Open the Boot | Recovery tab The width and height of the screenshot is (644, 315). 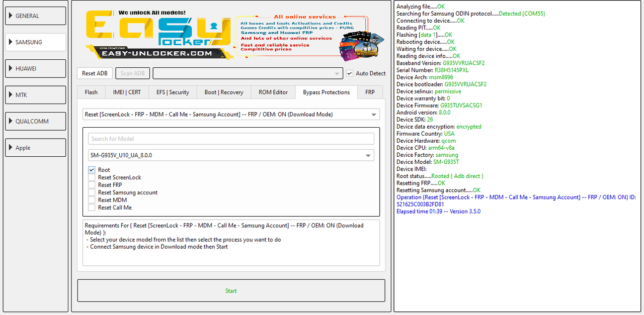tap(224, 92)
